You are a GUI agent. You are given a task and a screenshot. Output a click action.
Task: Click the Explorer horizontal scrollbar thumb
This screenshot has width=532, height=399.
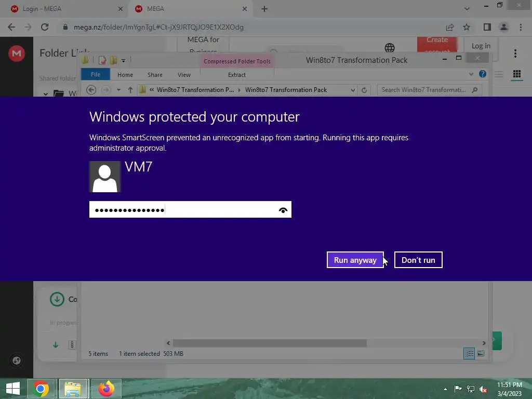click(x=270, y=343)
